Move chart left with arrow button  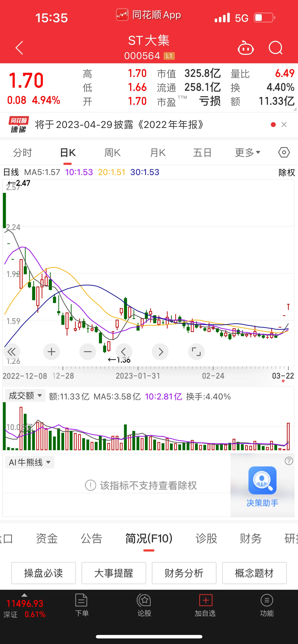124,351
